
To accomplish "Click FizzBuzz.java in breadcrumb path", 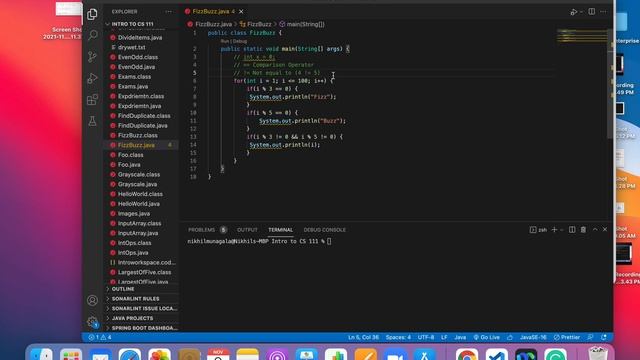I will pyautogui.click(x=213, y=24).
